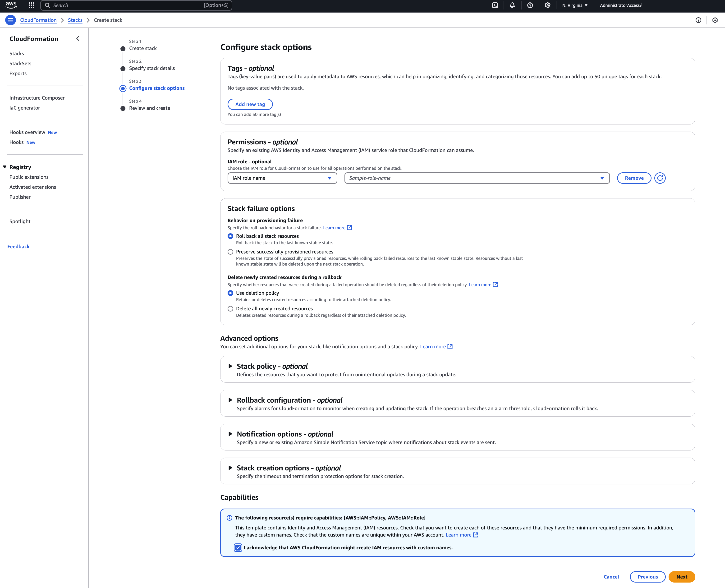The height and width of the screenshot is (588, 725).
Task: Open the CloudShell terminal icon
Action: [x=495, y=5]
